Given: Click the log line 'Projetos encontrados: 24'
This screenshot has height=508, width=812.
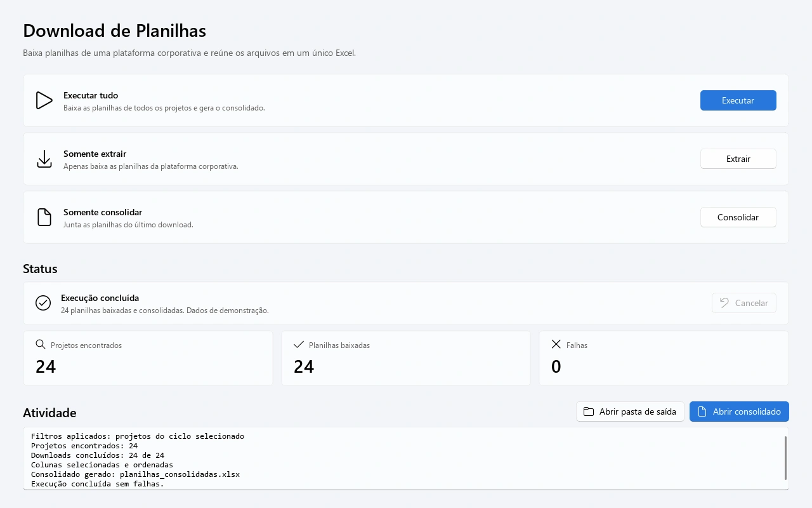Looking at the screenshot, I should [x=84, y=446].
